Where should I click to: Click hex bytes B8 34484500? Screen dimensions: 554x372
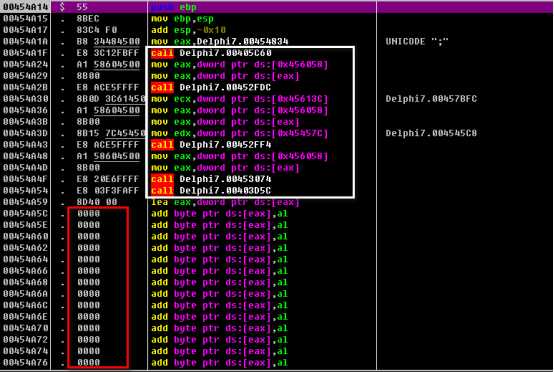coord(108,41)
